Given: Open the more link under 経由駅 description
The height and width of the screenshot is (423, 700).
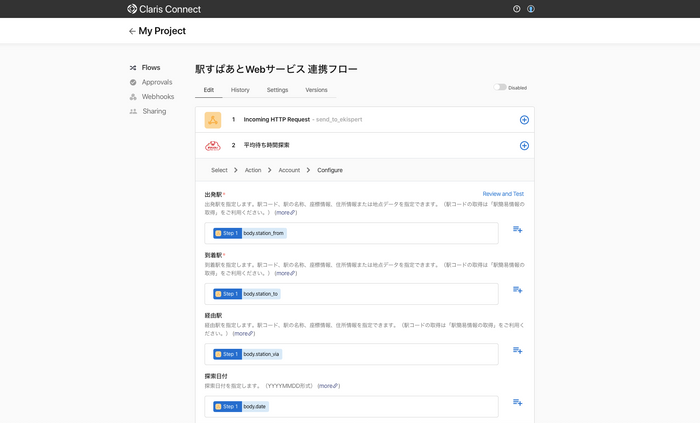Looking at the screenshot, I should (x=244, y=334).
